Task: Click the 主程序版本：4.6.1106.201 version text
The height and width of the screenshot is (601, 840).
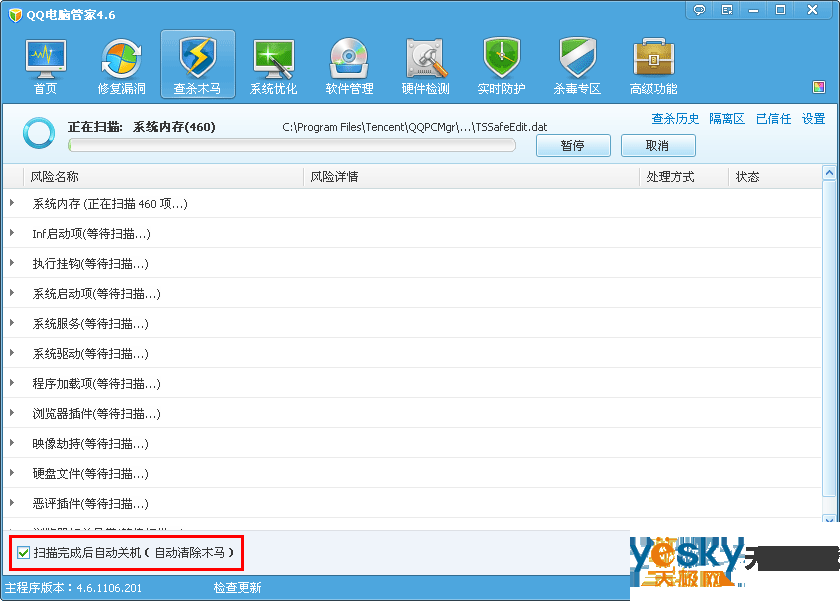Action: (74, 588)
